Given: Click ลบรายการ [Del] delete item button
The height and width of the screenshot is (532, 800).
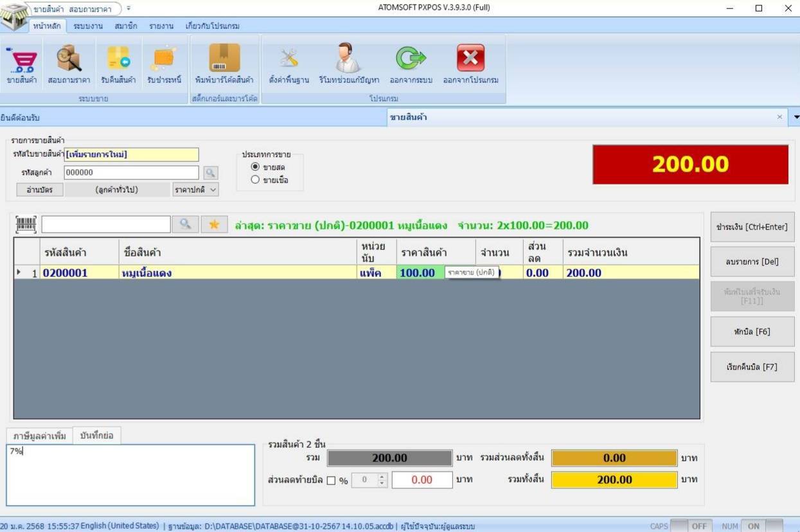Looking at the screenshot, I should click(752, 262).
